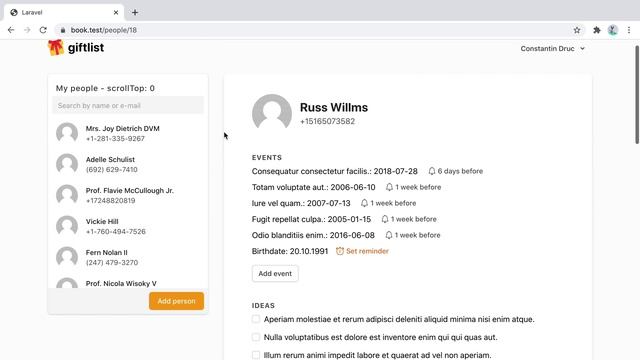Check the Nulla voluptatibus idea checkbox
The width and height of the screenshot is (640, 360).
(x=256, y=337)
